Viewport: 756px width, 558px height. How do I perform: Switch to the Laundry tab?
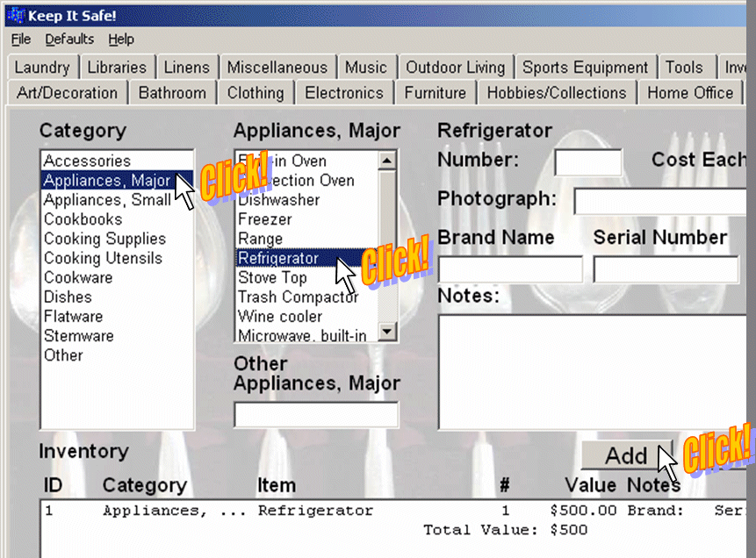(x=42, y=68)
